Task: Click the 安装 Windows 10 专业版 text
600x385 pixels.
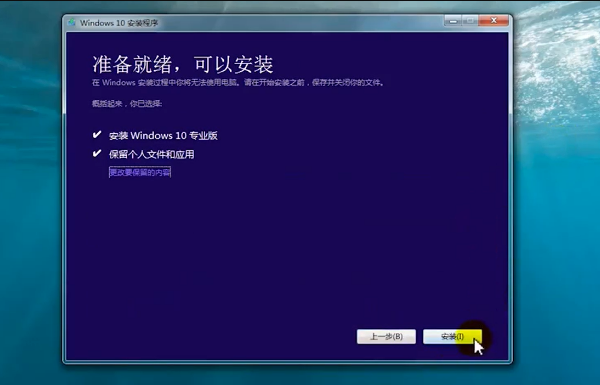Action: 163,135
